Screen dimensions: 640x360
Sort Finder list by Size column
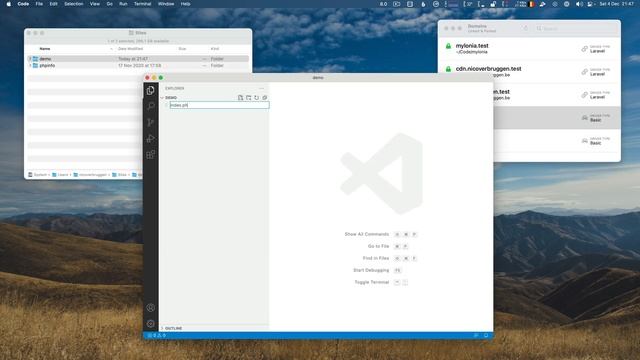[x=182, y=49]
